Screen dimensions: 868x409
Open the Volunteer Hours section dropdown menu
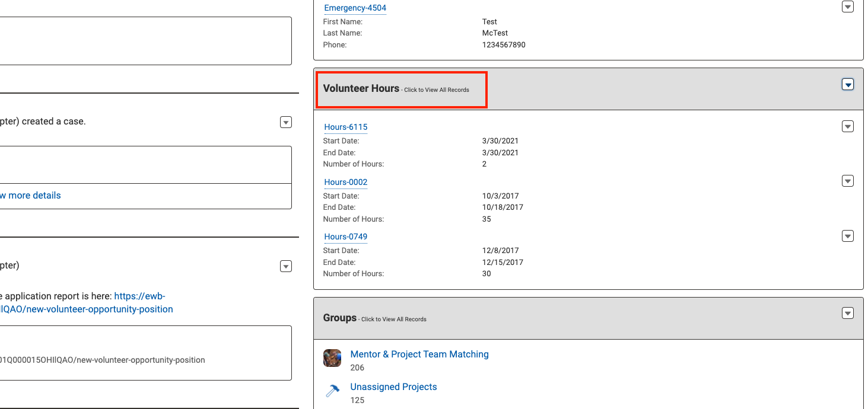pos(848,85)
